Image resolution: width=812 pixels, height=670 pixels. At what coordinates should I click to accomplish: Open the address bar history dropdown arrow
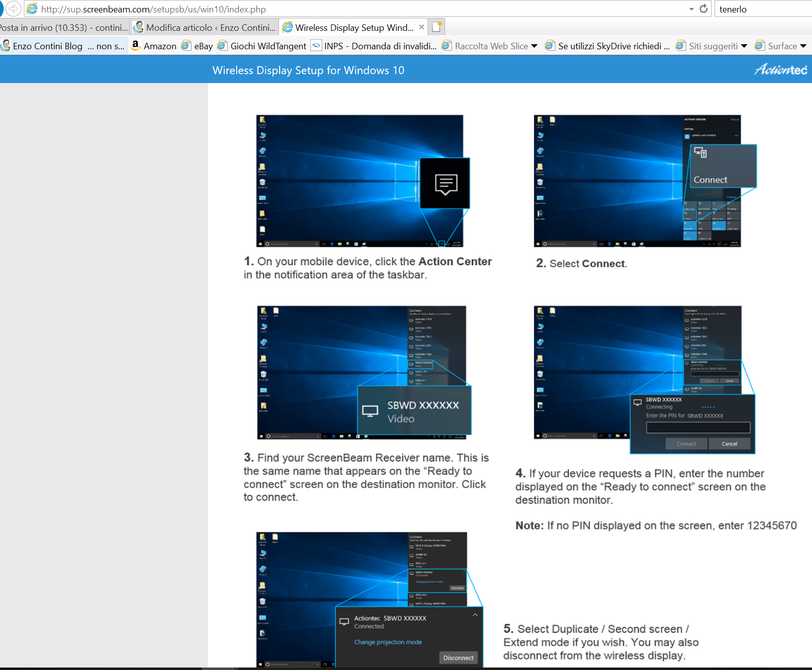pyautogui.click(x=692, y=9)
